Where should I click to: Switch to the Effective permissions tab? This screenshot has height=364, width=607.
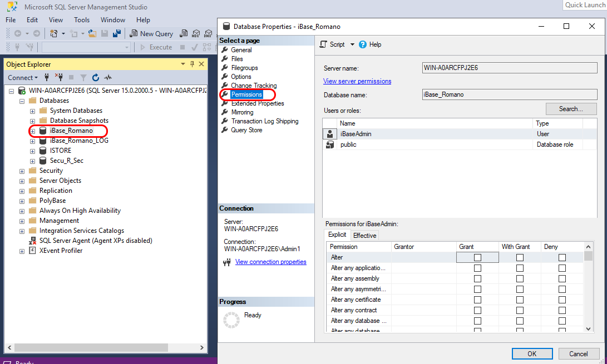364,235
